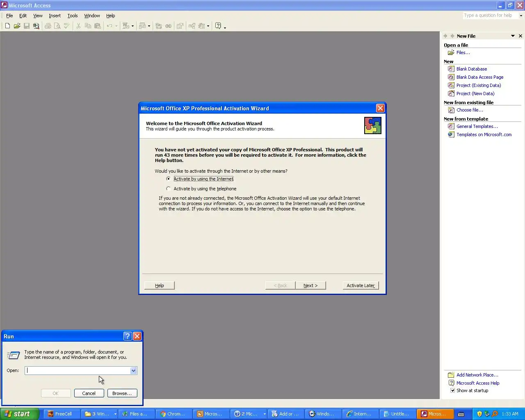Click the Open folder toolbar icon
The width and height of the screenshot is (525, 420).
[17, 26]
